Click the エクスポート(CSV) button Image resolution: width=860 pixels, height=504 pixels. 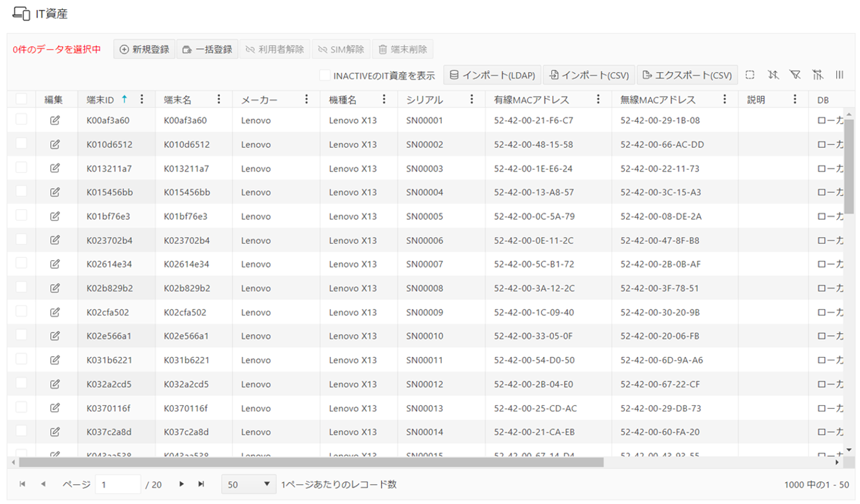tap(687, 76)
